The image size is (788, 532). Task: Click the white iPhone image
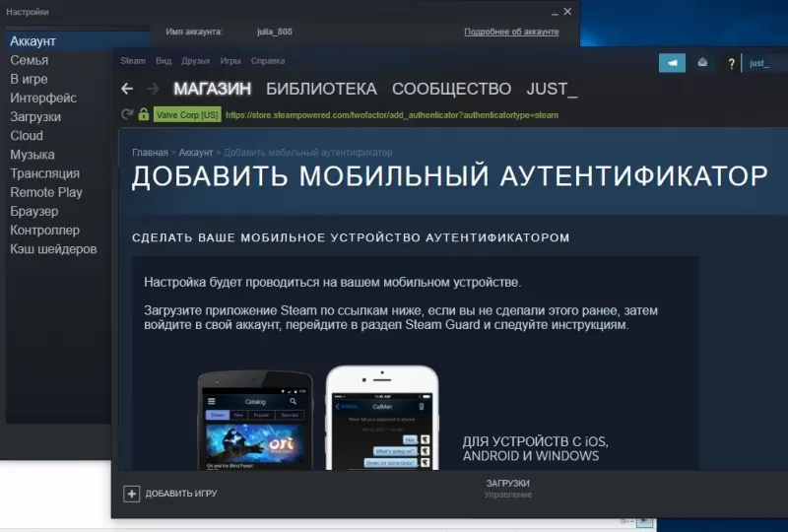pos(382,419)
